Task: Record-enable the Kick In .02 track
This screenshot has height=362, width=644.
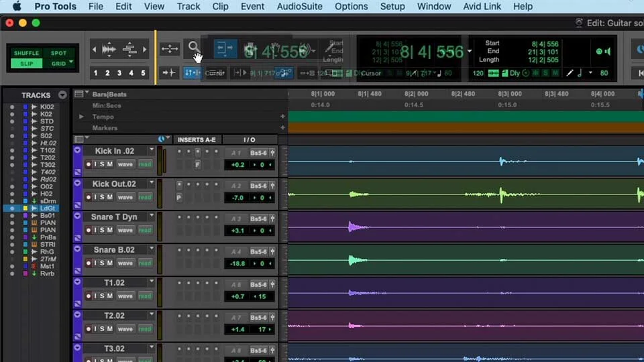Action: pos(89,164)
